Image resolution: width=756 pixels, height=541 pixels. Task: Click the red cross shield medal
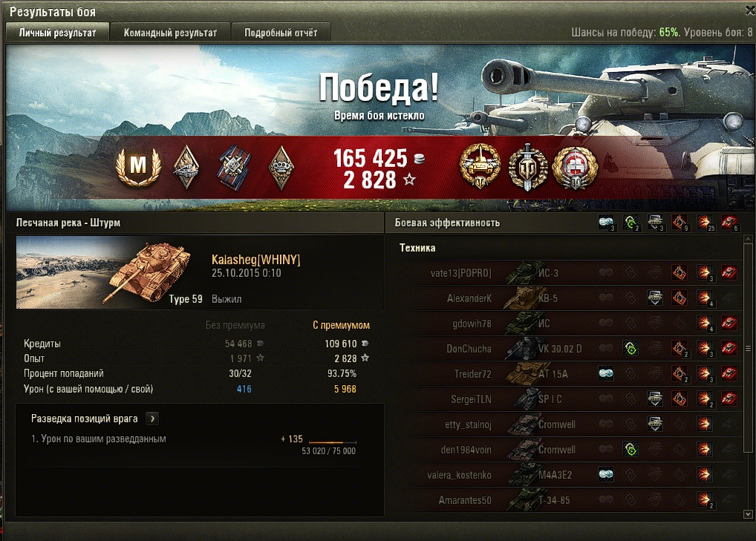click(x=575, y=168)
